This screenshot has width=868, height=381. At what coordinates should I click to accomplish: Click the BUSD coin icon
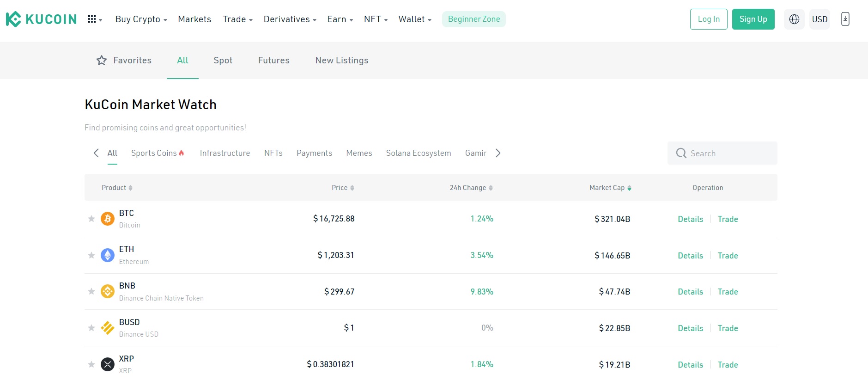pyautogui.click(x=108, y=328)
